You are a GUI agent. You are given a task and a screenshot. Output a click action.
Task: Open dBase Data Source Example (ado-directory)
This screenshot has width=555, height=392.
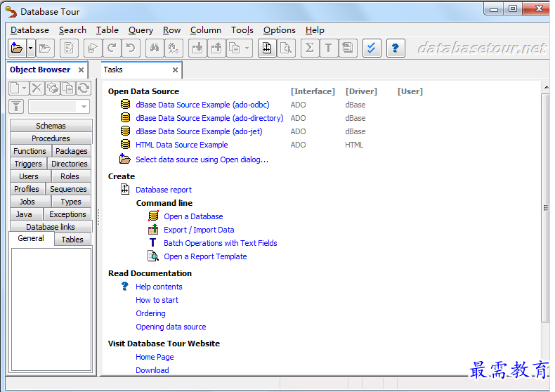pyautogui.click(x=209, y=118)
